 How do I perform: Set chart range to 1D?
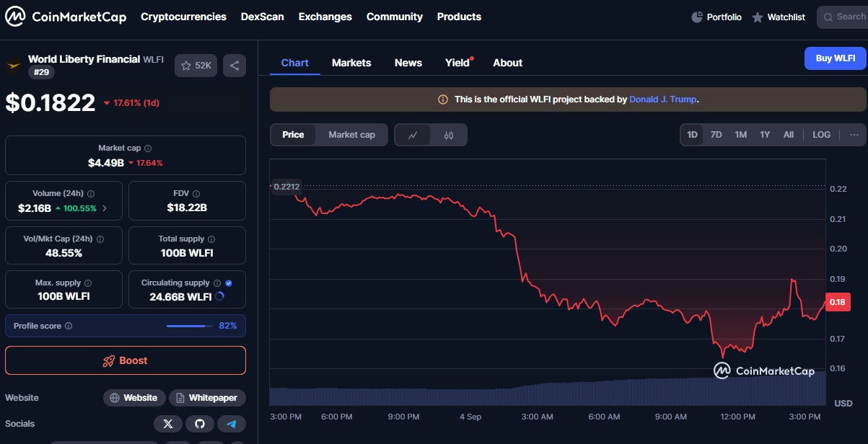click(692, 135)
